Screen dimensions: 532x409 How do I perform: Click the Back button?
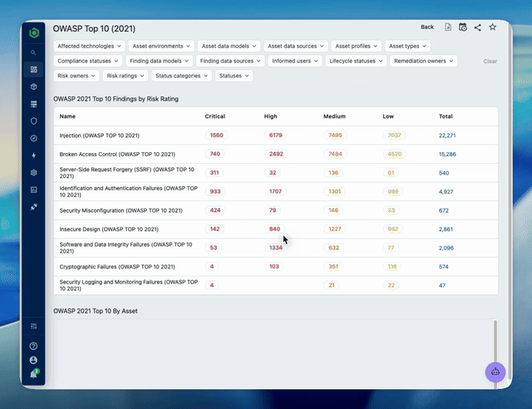point(427,27)
